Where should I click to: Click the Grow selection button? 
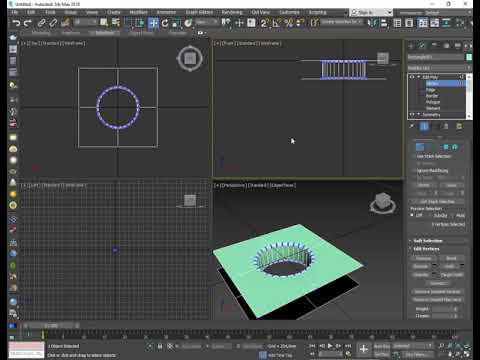[451, 185]
